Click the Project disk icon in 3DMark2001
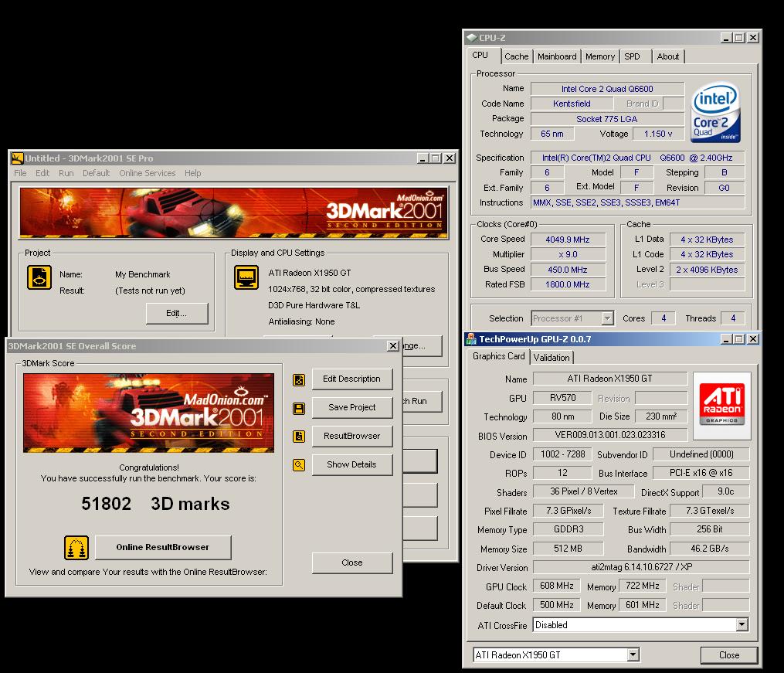Viewport: 784px width, 673px height. click(39, 277)
